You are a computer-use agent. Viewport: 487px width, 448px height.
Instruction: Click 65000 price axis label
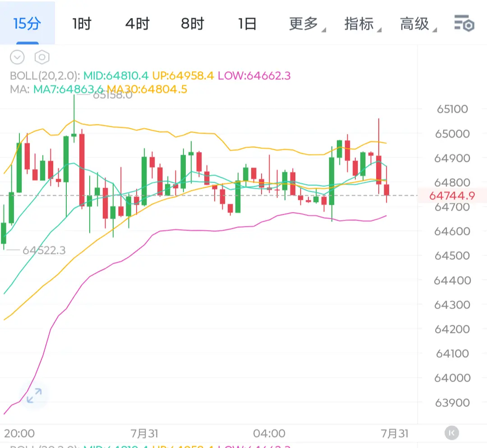point(452,134)
